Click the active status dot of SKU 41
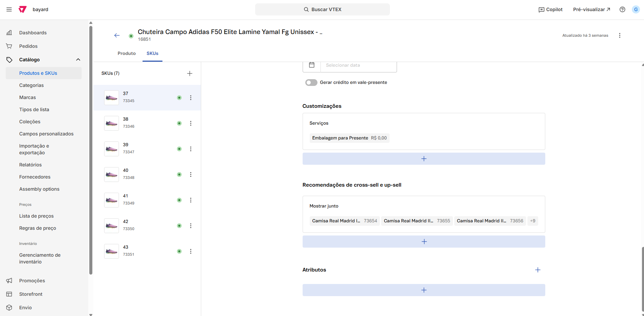The width and height of the screenshot is (644, 316). [179, 200]
